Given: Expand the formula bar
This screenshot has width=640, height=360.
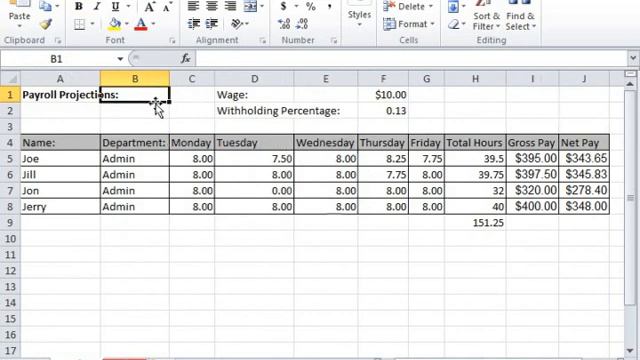Looking at the screenshot, I should (x=633, y=59).
